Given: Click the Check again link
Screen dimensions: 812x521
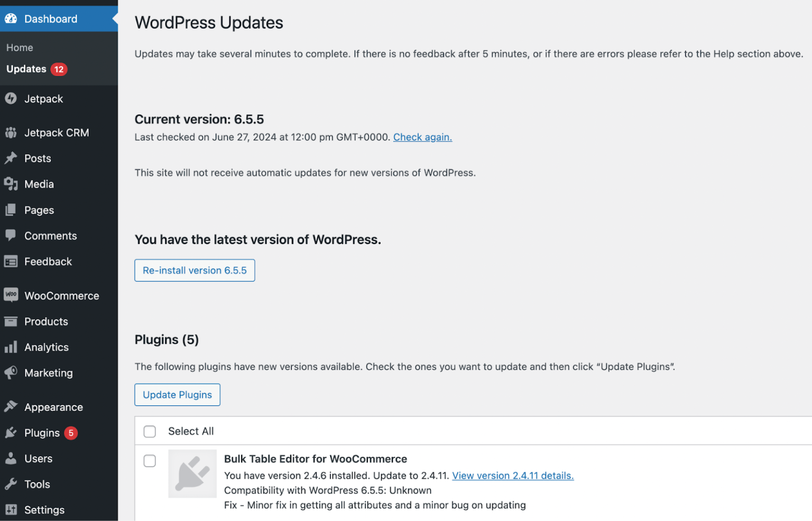Looking at the screenshot, I should tap(422, 137).
